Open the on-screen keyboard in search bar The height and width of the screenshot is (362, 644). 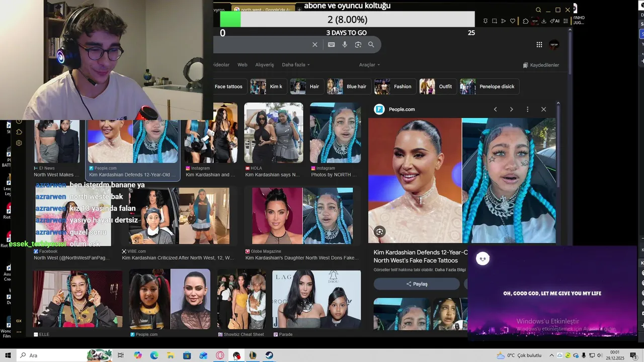pyautogui.click(x=331, y=45)
